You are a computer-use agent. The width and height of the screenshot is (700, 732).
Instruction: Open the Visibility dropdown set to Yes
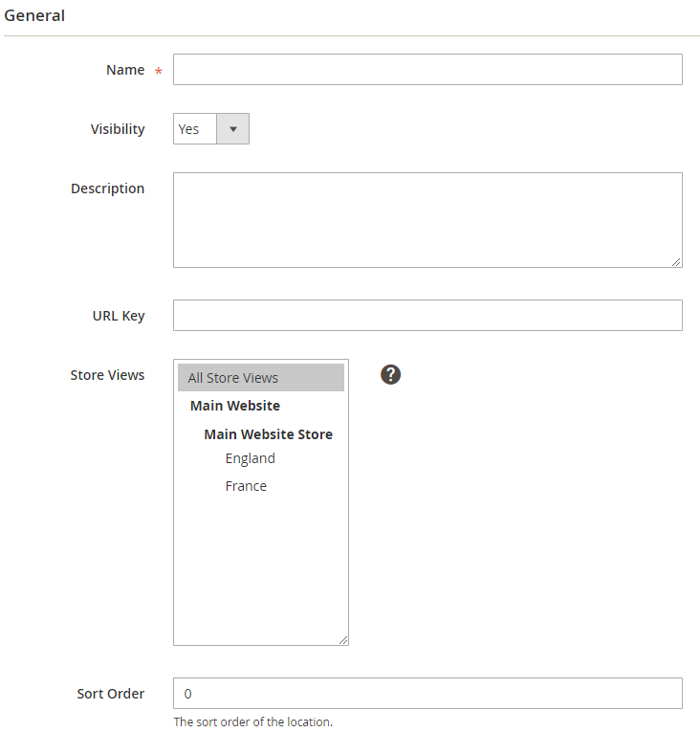(x=211, y=129)
